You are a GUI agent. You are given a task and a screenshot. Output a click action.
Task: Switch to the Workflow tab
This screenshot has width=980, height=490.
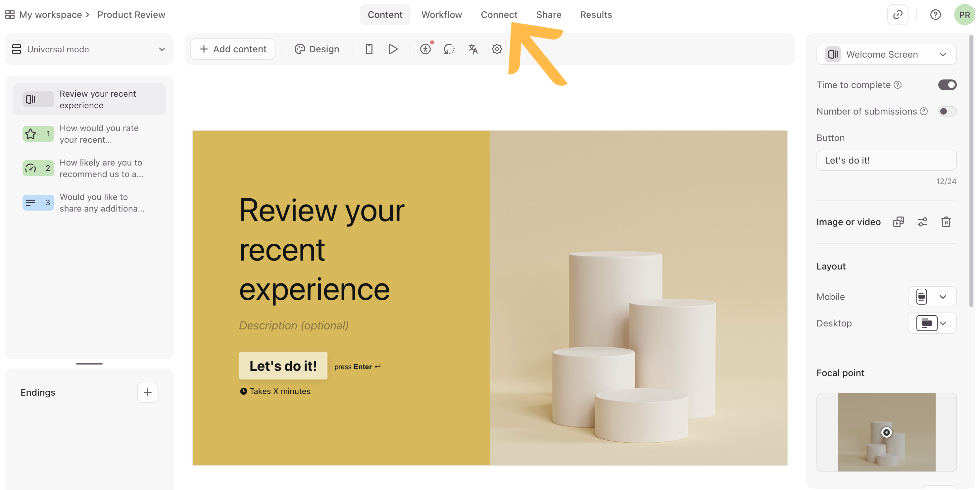[441, 15]
